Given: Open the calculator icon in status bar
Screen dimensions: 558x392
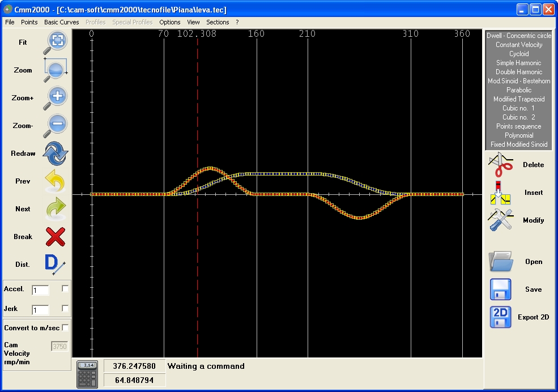Looking at the screenshot, I should [x=87, y=374].
